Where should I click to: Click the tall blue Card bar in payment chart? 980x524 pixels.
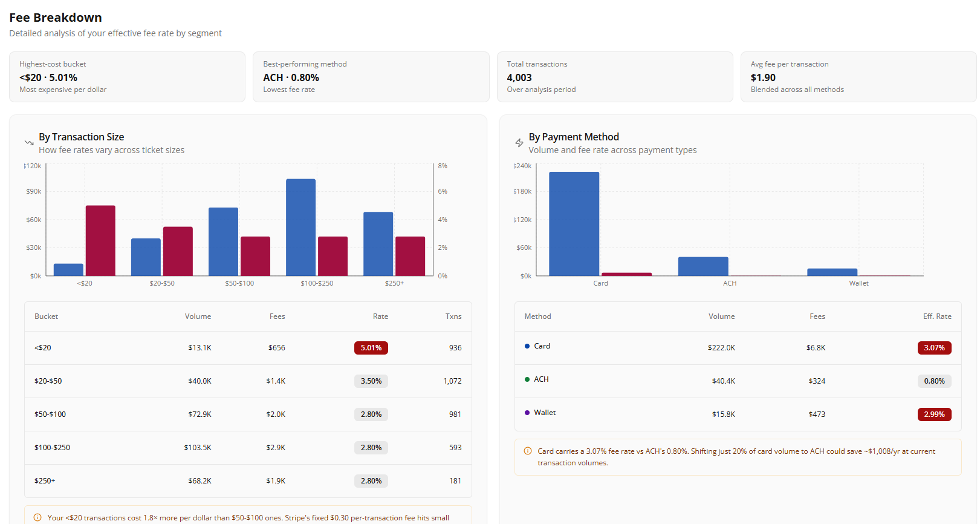(x=574, y=224)
